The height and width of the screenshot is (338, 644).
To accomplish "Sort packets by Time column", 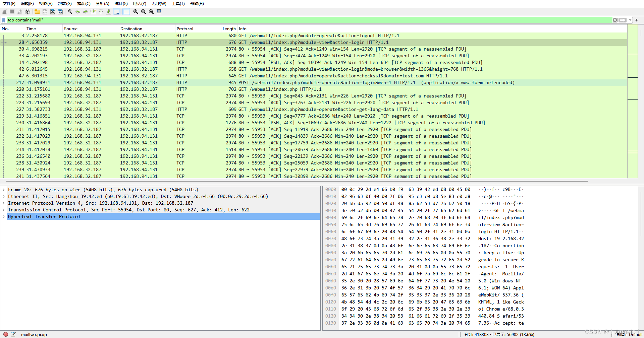I will (x=44, y=29).
